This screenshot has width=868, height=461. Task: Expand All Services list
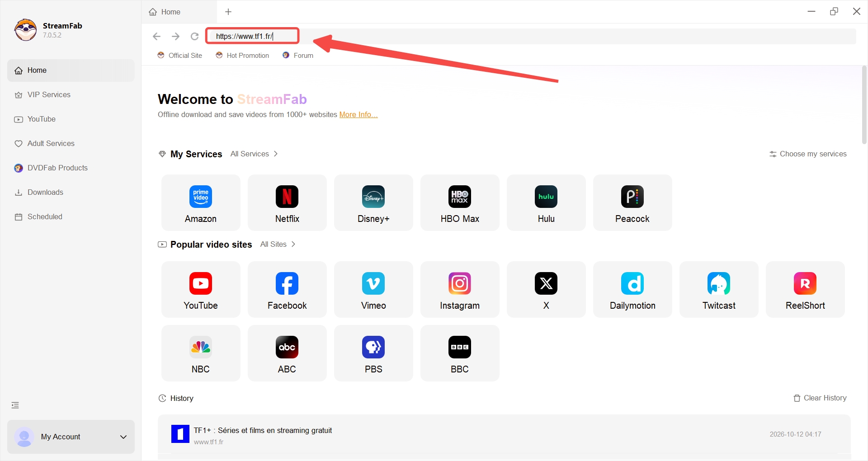point(254,154)
